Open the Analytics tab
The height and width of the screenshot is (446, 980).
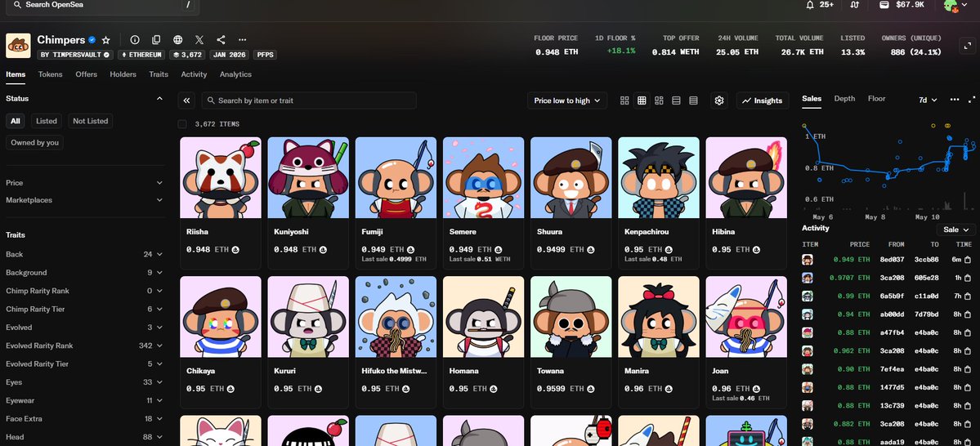click(235, 74)
